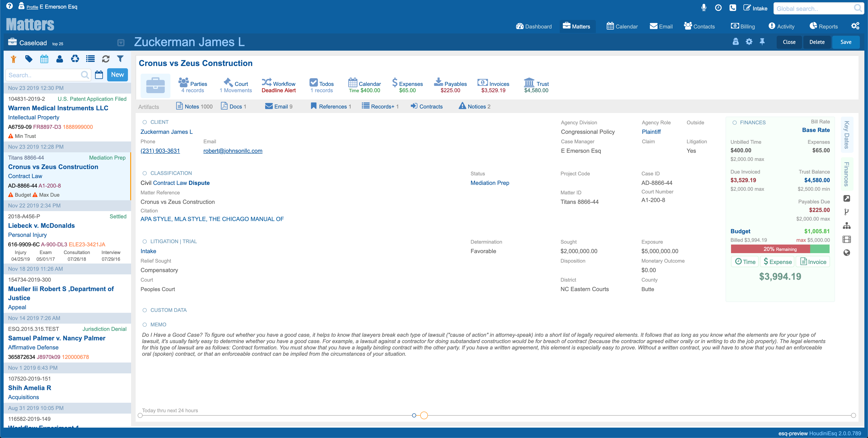Image resolution: width=868 pixels, height=438 pixels.
Task: Click the globe icon in right sidebar
Action: coord(847,253)
